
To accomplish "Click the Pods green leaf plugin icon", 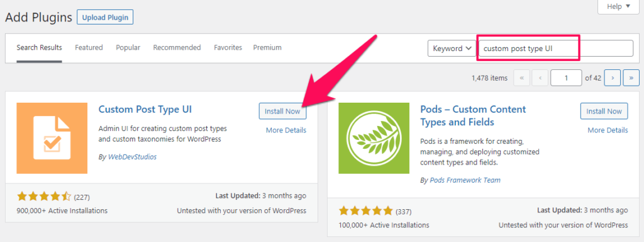I will click(x=374, y=138).
